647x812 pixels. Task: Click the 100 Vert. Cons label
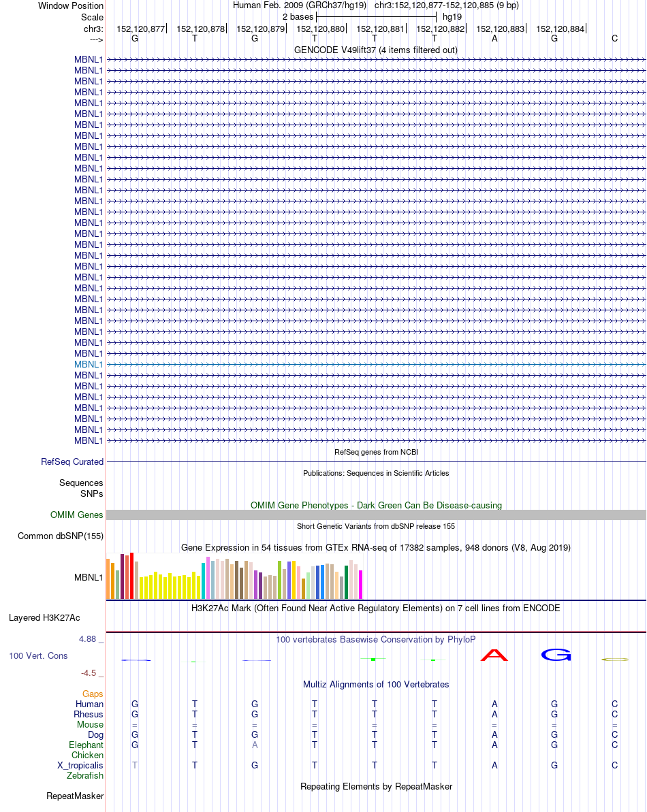pyautogui.click(x=38, y=655)
